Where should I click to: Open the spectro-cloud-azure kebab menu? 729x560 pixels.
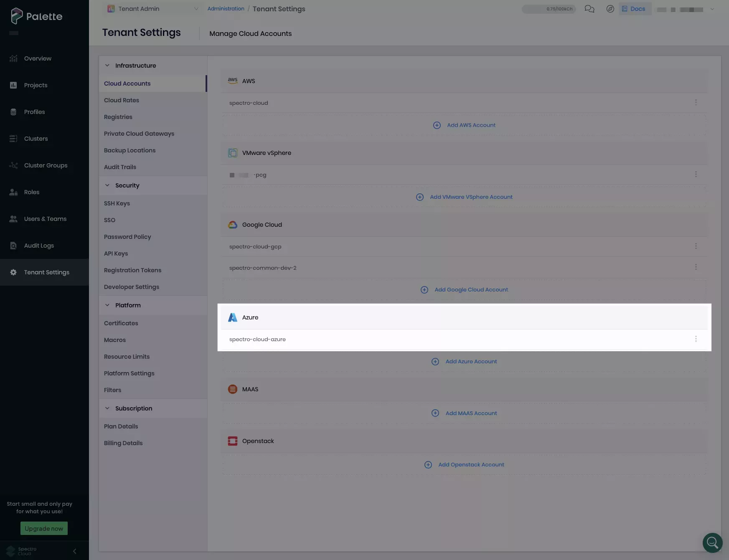[x=696, y=339]
